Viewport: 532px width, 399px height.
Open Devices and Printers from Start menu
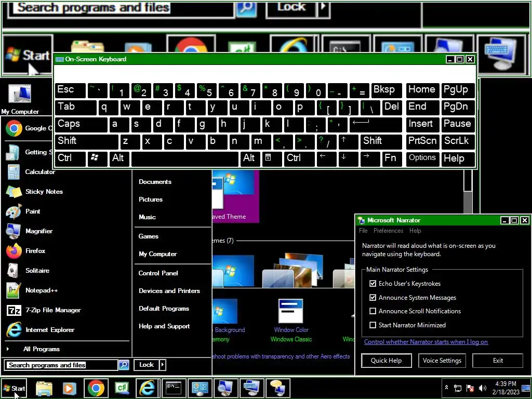pos(169,291)
